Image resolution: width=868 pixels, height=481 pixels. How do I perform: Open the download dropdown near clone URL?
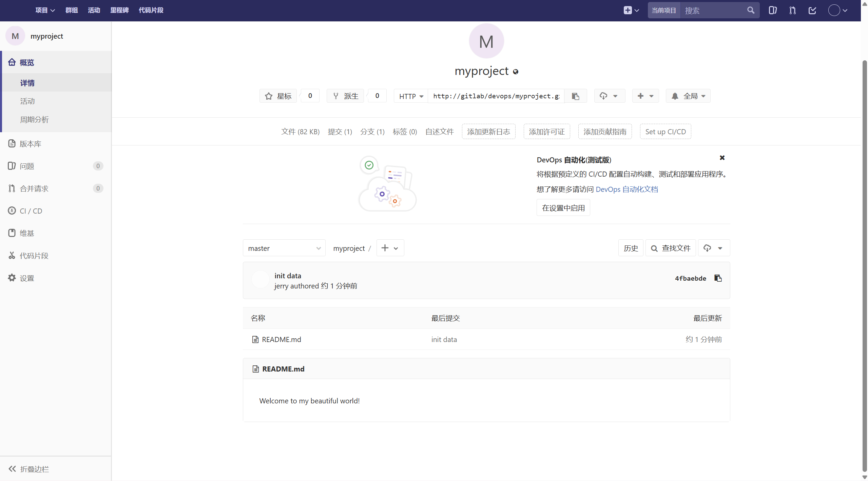coord(610,96)
